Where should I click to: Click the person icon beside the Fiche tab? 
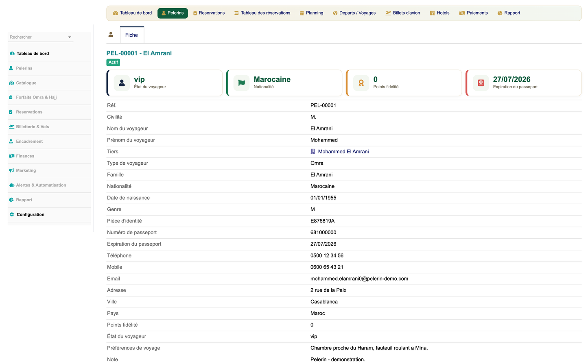point(111,35)
